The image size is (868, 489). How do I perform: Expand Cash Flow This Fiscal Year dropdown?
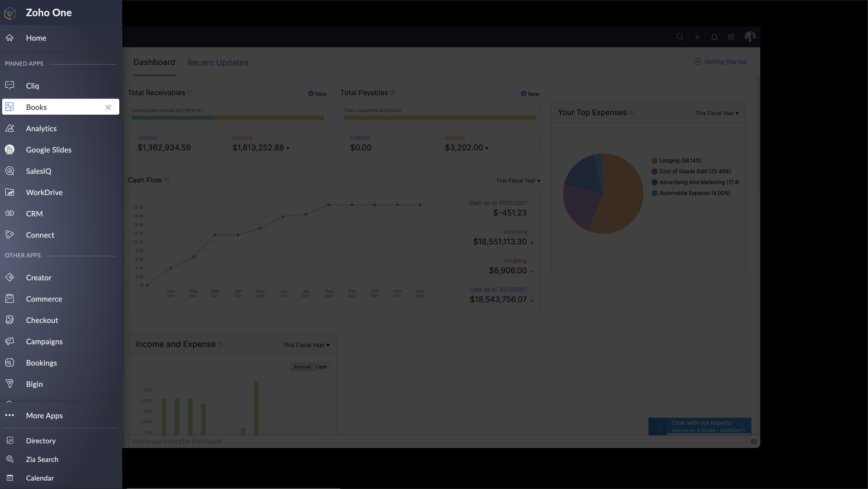518,181
